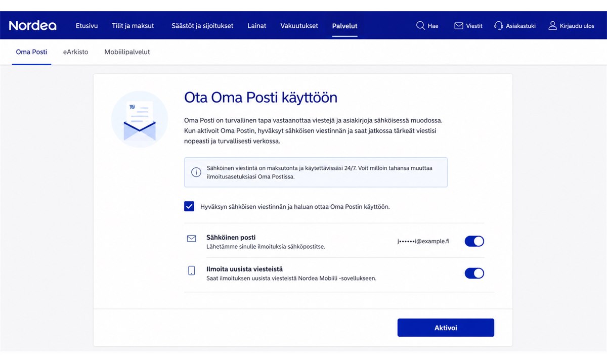Click the Hae search link text
607x364 pixels.
click(x=433, y=26)
